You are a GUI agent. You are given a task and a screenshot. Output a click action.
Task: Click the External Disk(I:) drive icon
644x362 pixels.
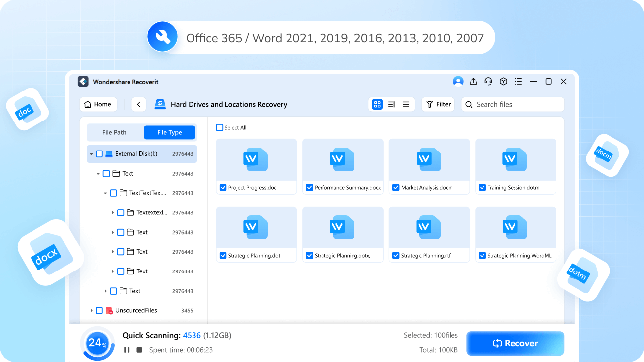tap(109, 154)
